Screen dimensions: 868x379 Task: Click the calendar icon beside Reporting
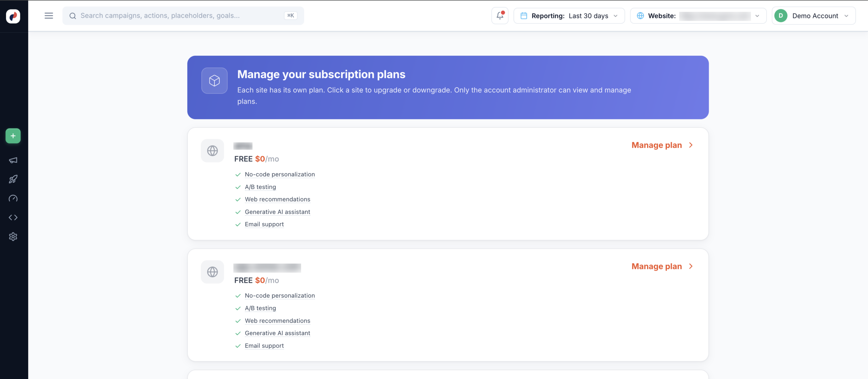point(524,16)
